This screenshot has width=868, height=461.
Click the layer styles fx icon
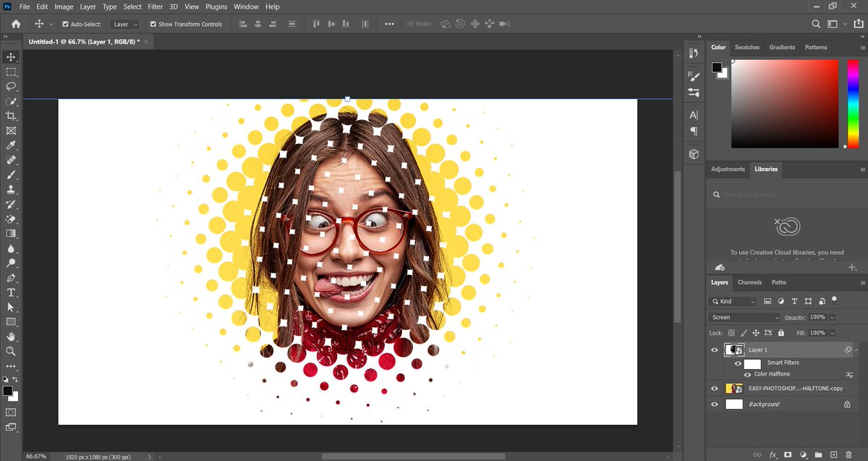(x=773, y=454)
